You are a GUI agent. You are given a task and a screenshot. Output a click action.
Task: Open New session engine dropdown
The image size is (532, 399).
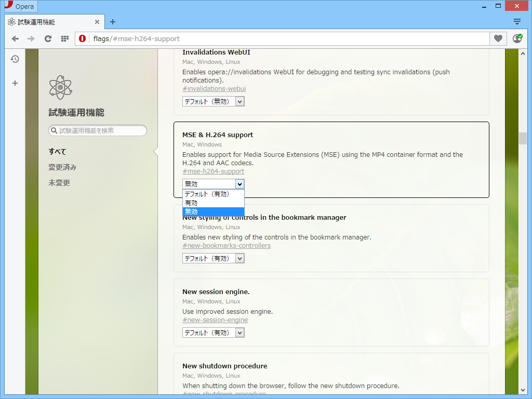(214, 333)
